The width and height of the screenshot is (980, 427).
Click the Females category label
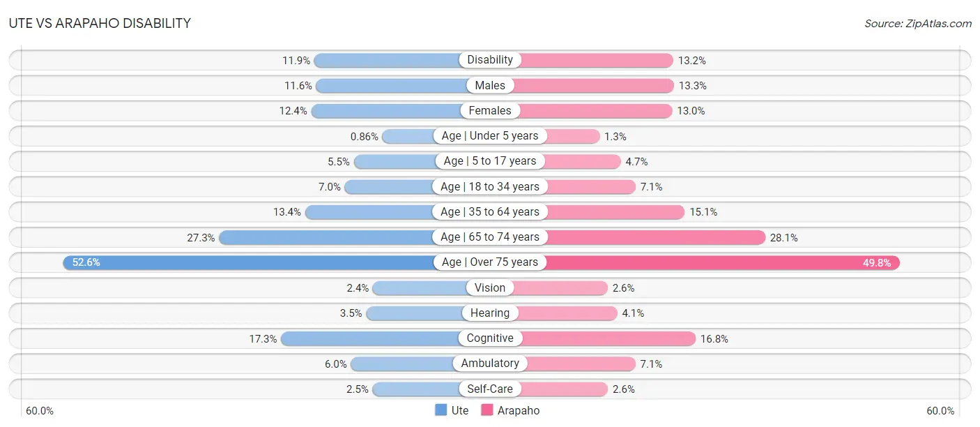[490, 110]
